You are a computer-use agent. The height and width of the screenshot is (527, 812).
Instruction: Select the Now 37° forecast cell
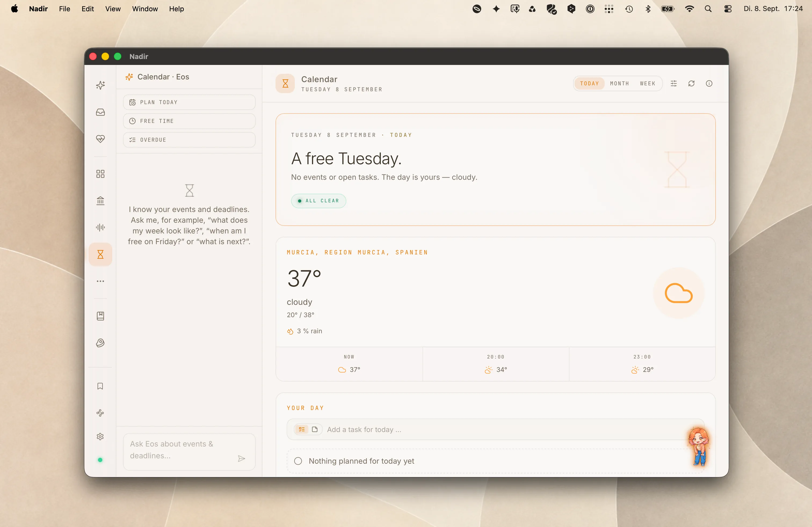pyautogui.click(x=349, y=364)
